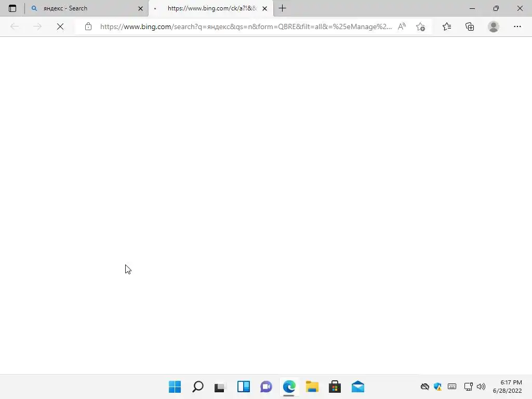The height and width of the screenshot is (399, 532).
Task: Open the profile account icon
Action: (494, 26)
